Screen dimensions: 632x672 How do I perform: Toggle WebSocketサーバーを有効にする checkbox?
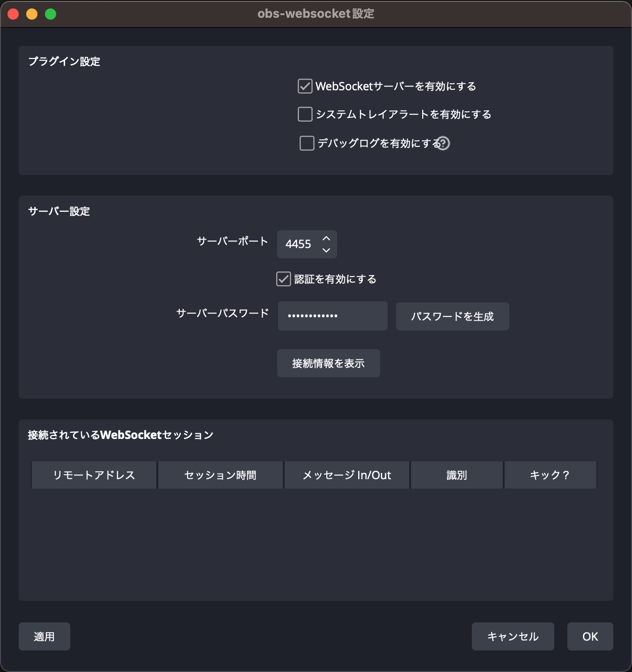click(305, 86)
